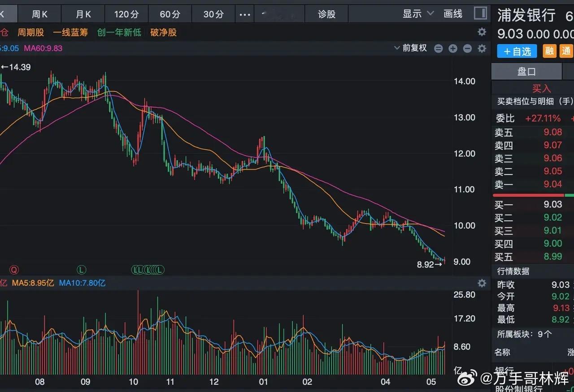Select the 60分 timeframe tab
Screen dimensions: 574x392
[170, 14]
